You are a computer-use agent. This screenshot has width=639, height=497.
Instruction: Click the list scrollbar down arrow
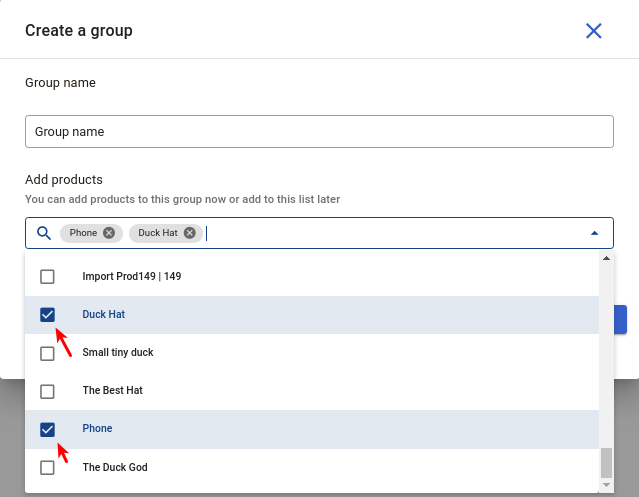(x=606, y=485)
